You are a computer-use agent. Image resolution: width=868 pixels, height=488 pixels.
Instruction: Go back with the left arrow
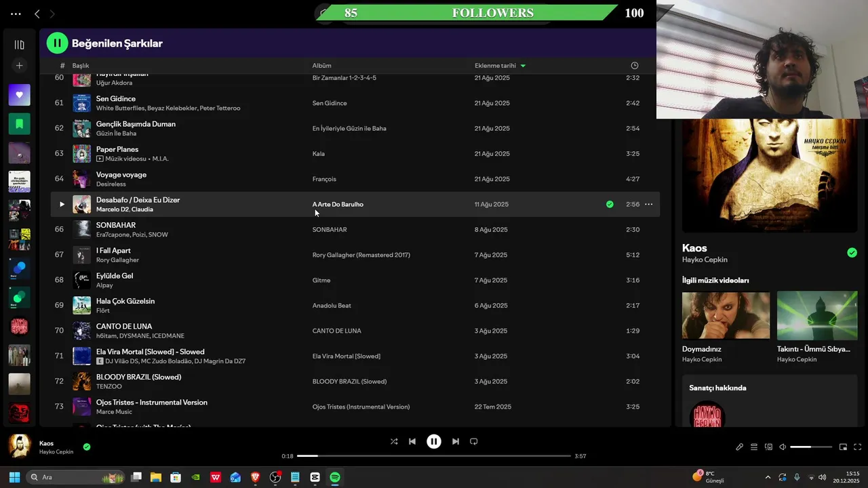coord(37,14)
